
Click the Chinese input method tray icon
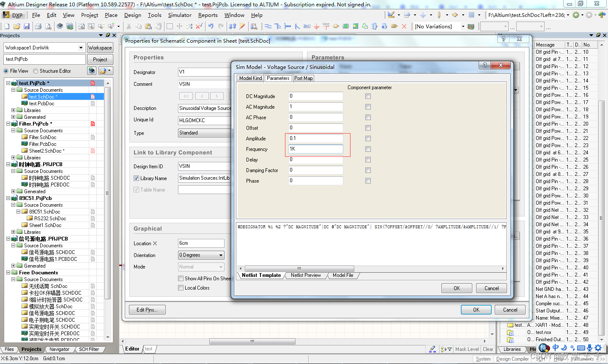(x=556, y=348)
